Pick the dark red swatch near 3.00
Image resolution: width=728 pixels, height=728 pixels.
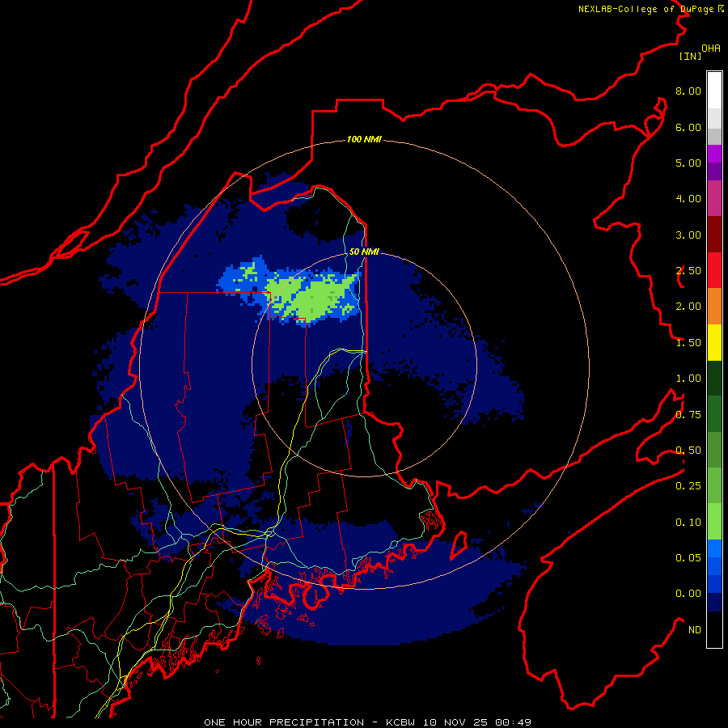coord(714,235)
